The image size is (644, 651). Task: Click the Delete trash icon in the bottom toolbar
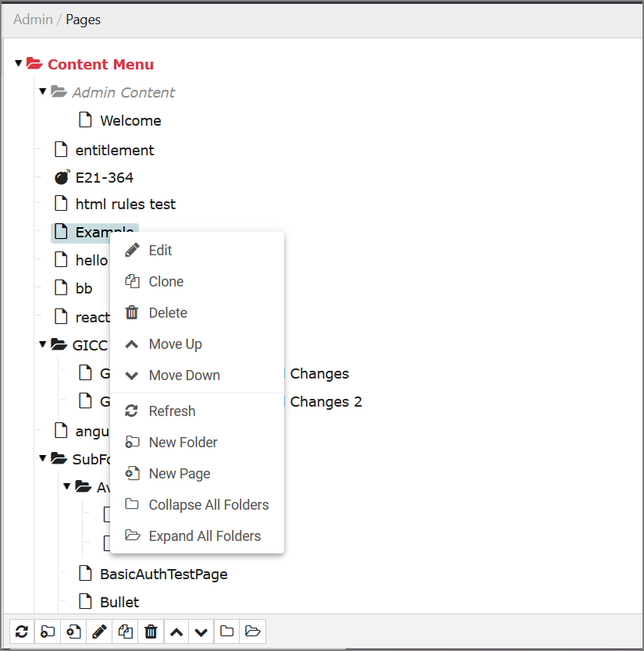point(151,631)
